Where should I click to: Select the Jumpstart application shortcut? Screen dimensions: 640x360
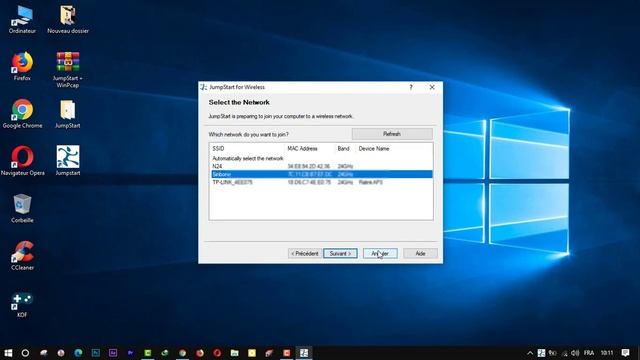click(68, 161)
